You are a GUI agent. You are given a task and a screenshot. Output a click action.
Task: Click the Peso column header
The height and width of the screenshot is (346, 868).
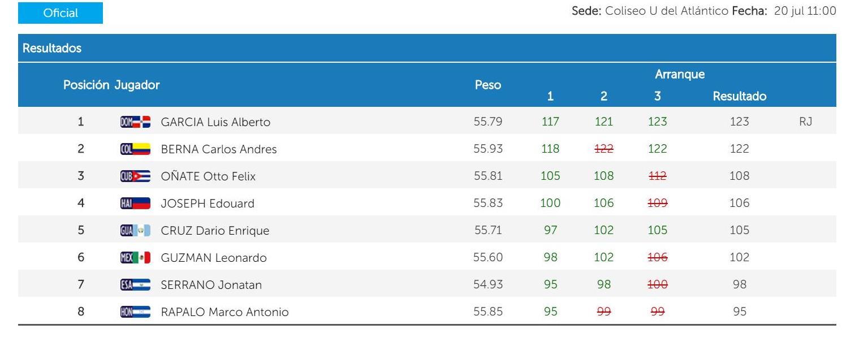click(x=487, y=85)
